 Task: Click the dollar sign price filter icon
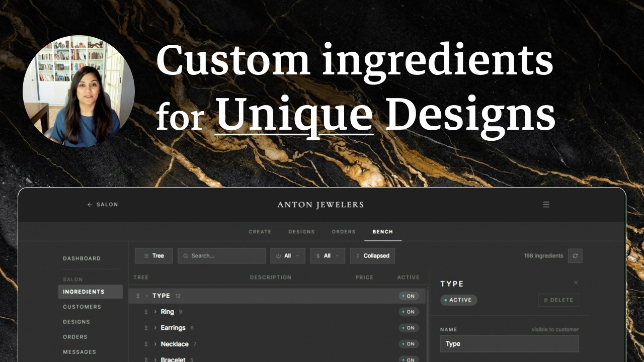(x=319, y=255)
